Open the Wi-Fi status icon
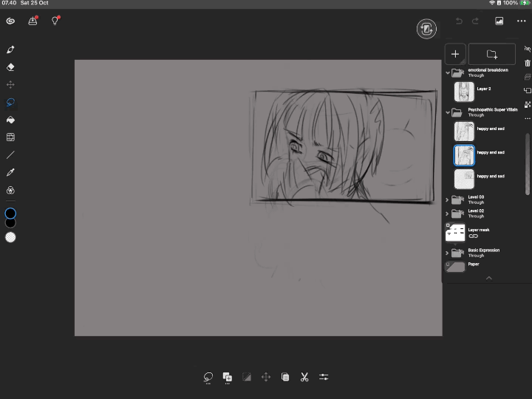 click(491, 3)
